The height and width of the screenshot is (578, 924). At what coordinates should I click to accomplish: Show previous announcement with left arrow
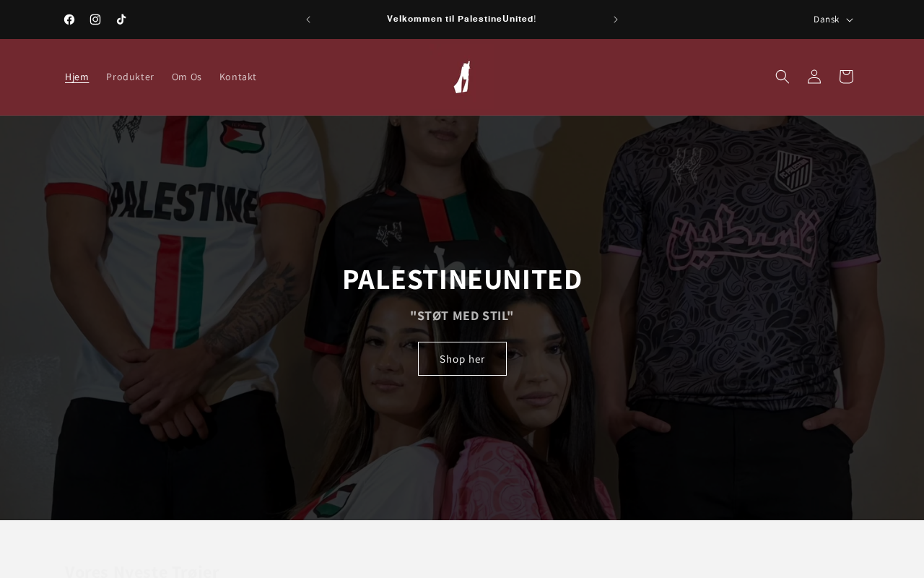tap(308, 20)
